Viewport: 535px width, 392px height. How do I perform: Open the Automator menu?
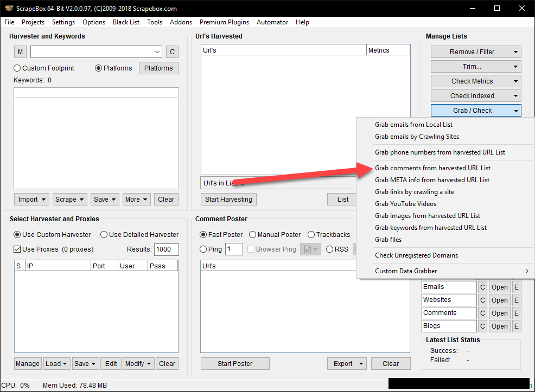click(272, 22)
